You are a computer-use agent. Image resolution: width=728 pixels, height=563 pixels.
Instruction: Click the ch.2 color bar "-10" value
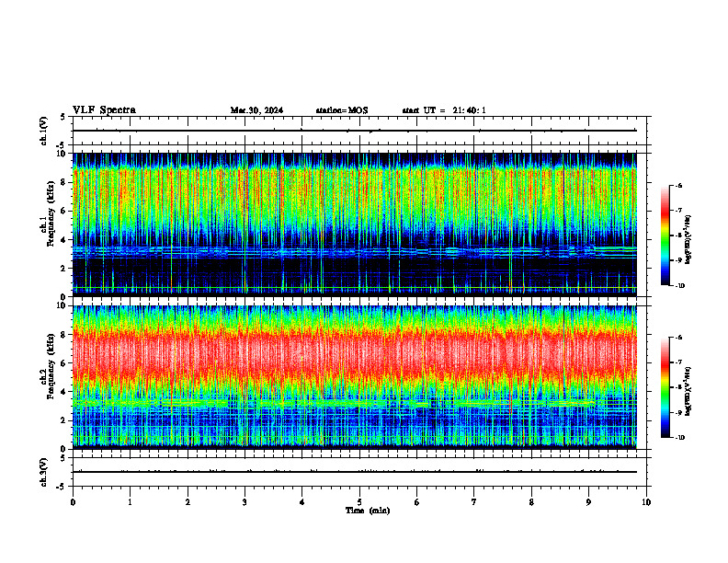(x=679, y=438)
